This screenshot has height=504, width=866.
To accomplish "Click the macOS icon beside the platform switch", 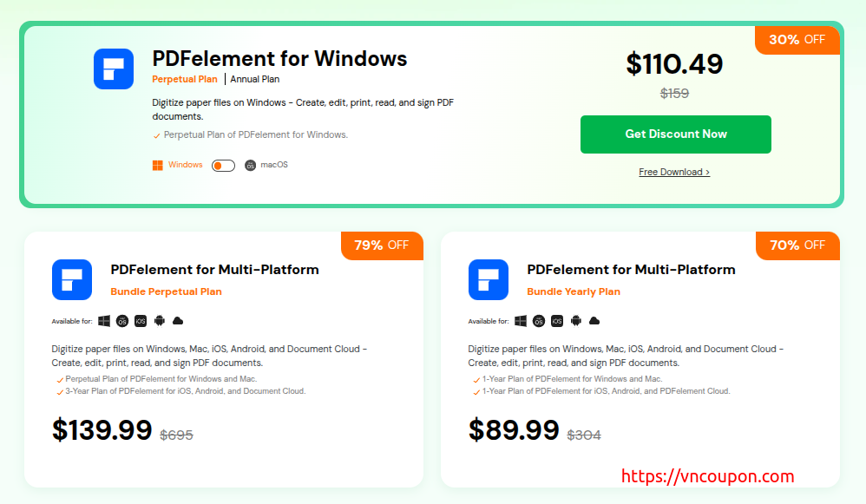I will pyautogui.click(x=251, y=165).
